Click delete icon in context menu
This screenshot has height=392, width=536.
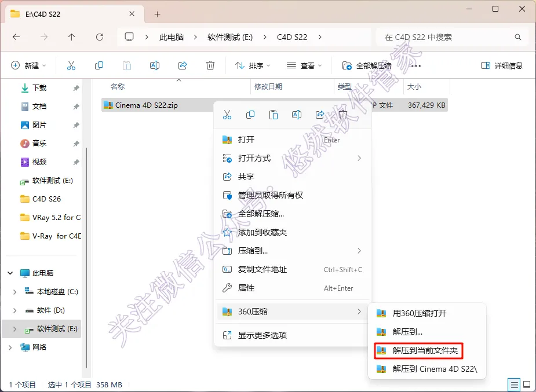tap(343, 115)
